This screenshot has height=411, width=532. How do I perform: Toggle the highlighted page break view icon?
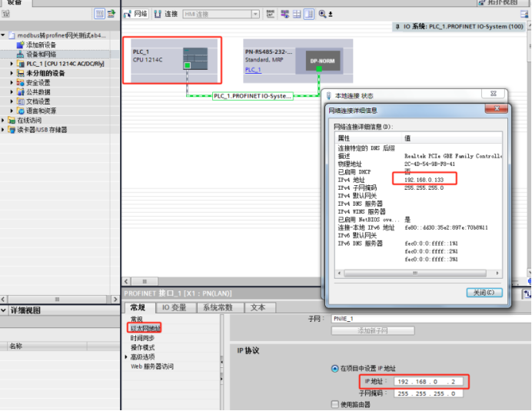[309, 14]
